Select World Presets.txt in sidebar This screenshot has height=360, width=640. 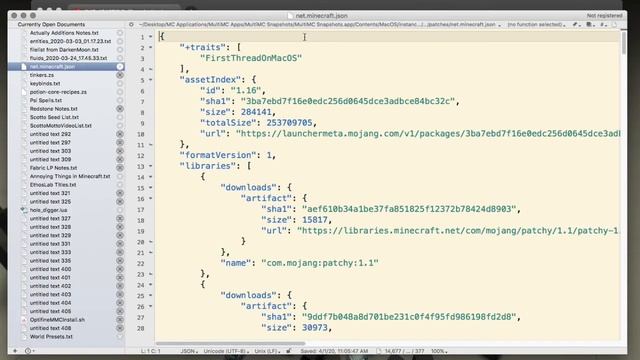coord(51,337)
